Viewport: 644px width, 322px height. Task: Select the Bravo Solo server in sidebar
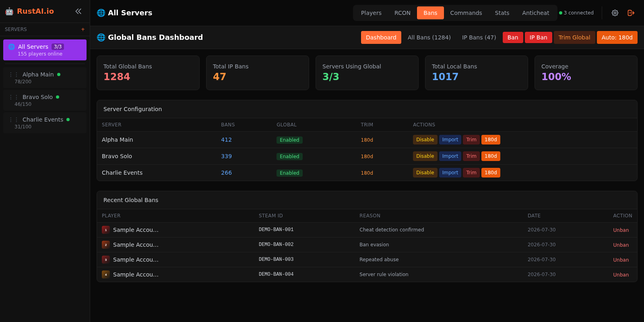(45, 100)
